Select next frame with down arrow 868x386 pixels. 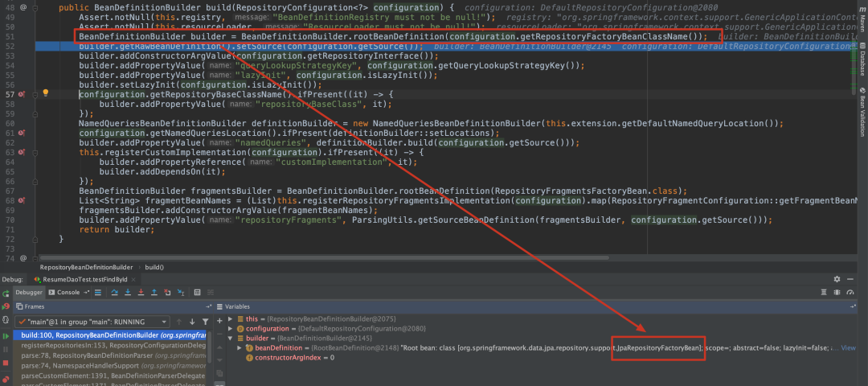pyautogui.click(x=192, y=322)
